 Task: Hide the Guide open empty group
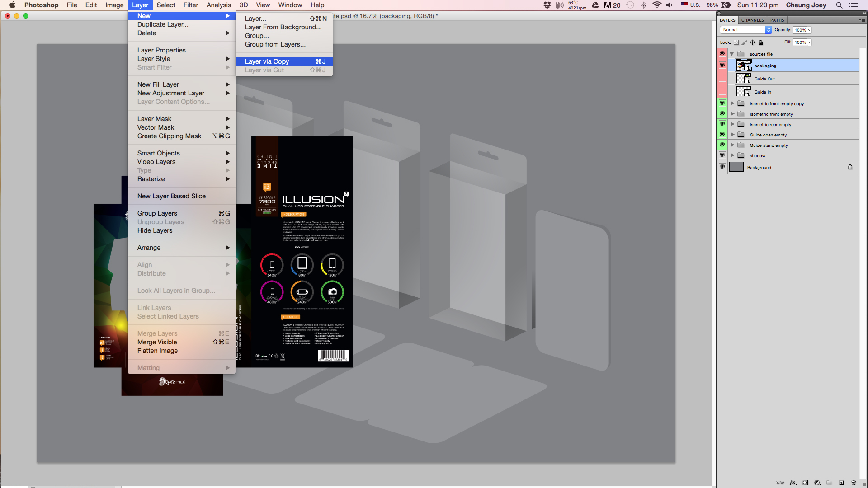click(x=722, y=134)
